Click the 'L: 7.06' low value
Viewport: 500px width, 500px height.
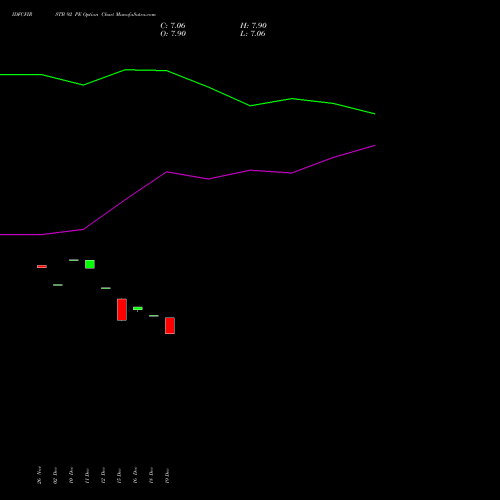point(253,33)
